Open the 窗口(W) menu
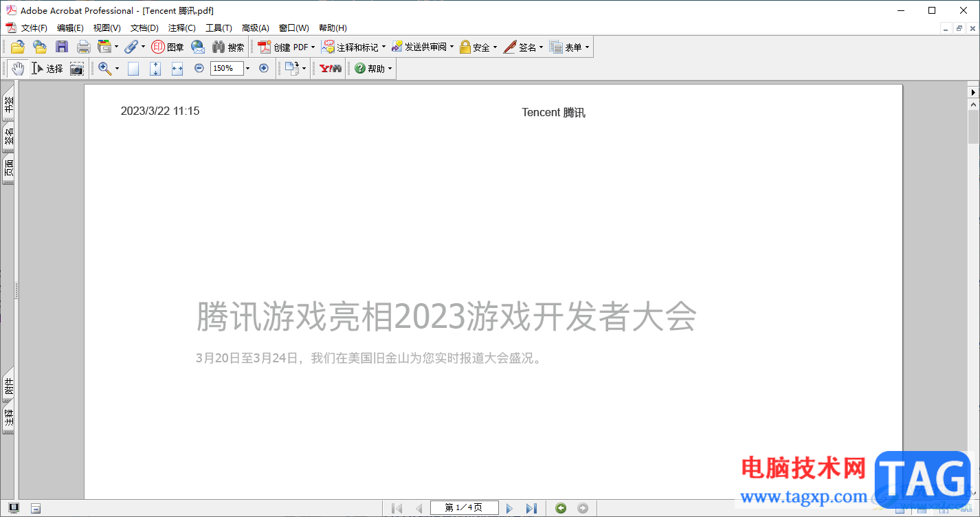980x517 pixels. (294, 28)
